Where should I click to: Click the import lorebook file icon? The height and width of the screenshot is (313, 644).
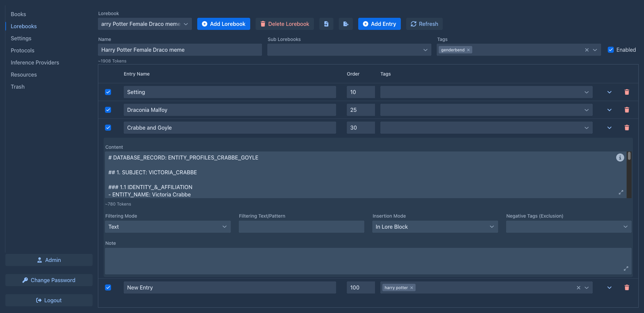(326, 24)
